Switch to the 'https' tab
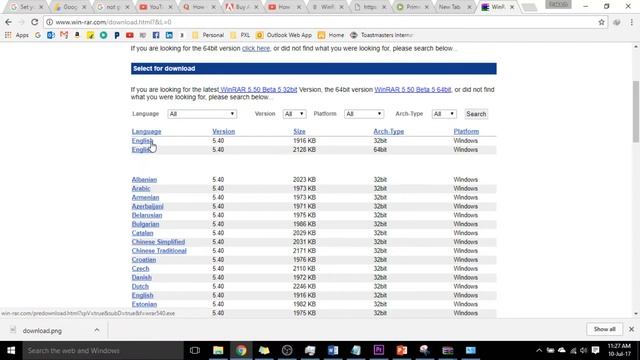The height and width of the screenshot is (360, 640). click(369, 7)
